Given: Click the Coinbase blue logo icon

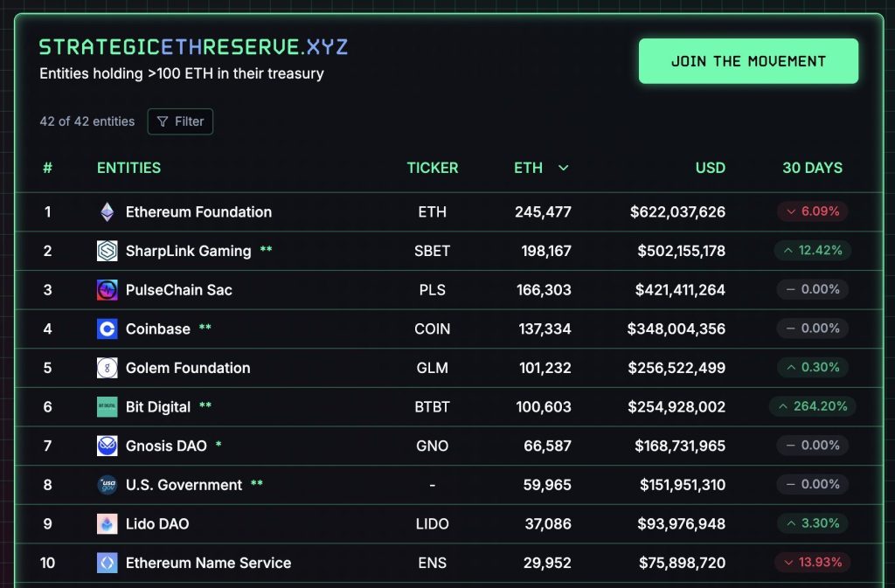Looking at the screenshot, I should [x=107, y=329].
